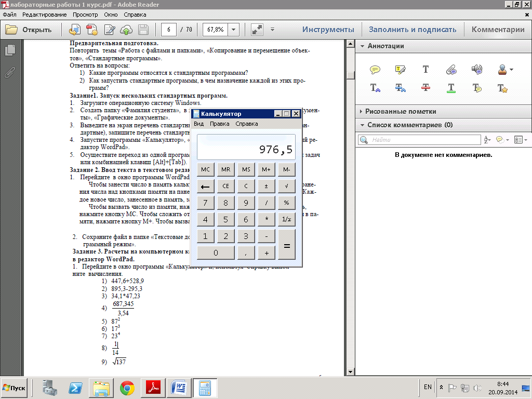Click the create PDF icon with star
Viewport: 532px width, 399px height.
pos(92,30)
